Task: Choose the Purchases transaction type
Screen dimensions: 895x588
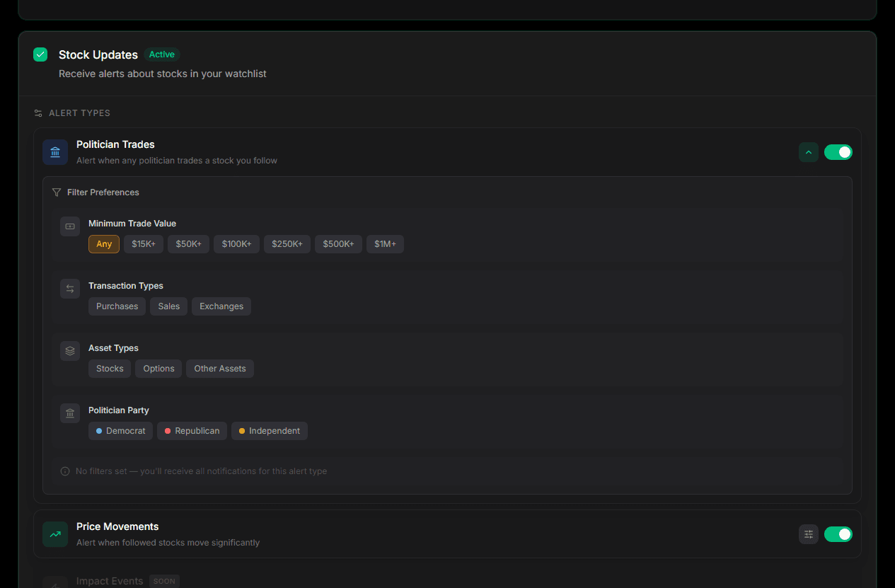Action: pyautogui.click(x=117, y=306)
